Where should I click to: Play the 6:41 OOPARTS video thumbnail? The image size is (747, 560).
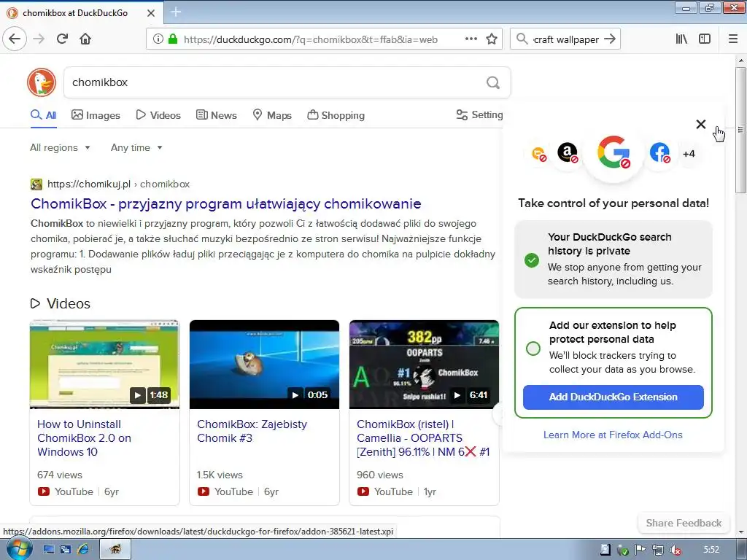point(424,365)
